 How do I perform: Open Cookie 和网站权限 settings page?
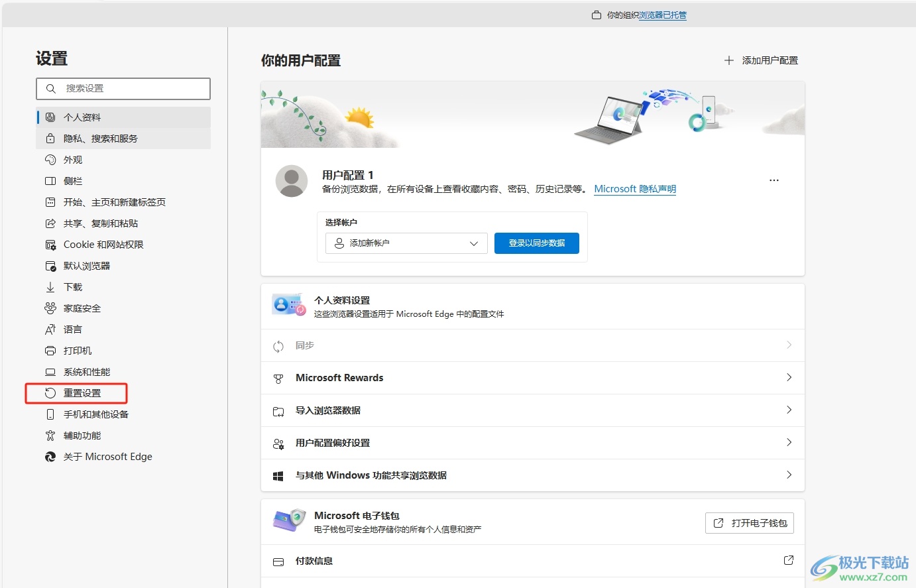(123, 245)
